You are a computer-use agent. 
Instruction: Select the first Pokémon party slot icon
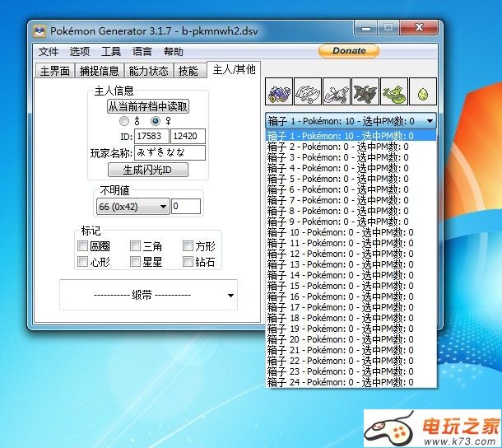[x=279, y=91]
